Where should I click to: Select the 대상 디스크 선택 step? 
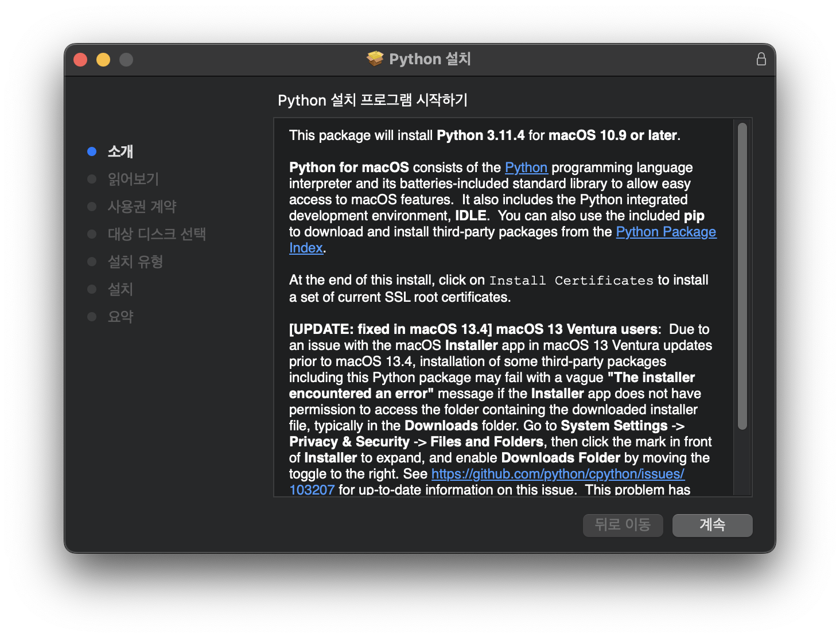pos(157,234)
